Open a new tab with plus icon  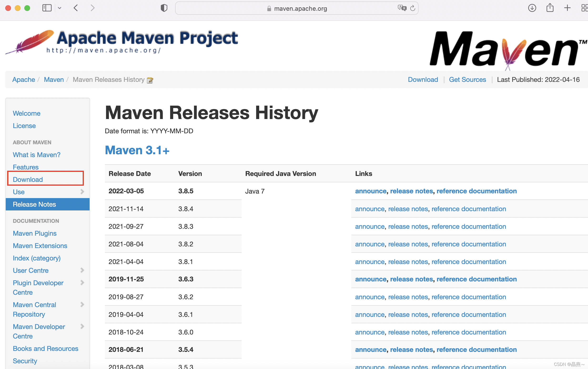pos(567,8)
